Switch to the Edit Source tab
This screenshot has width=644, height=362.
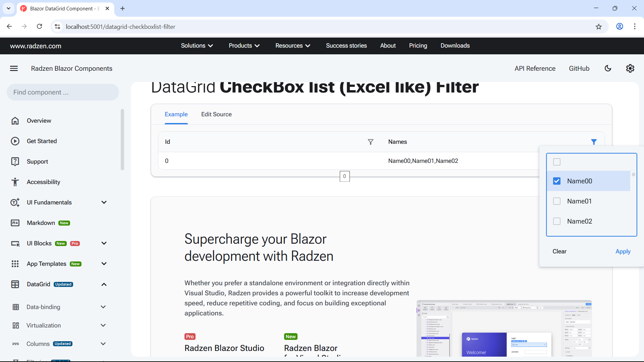tap(216, 114)
